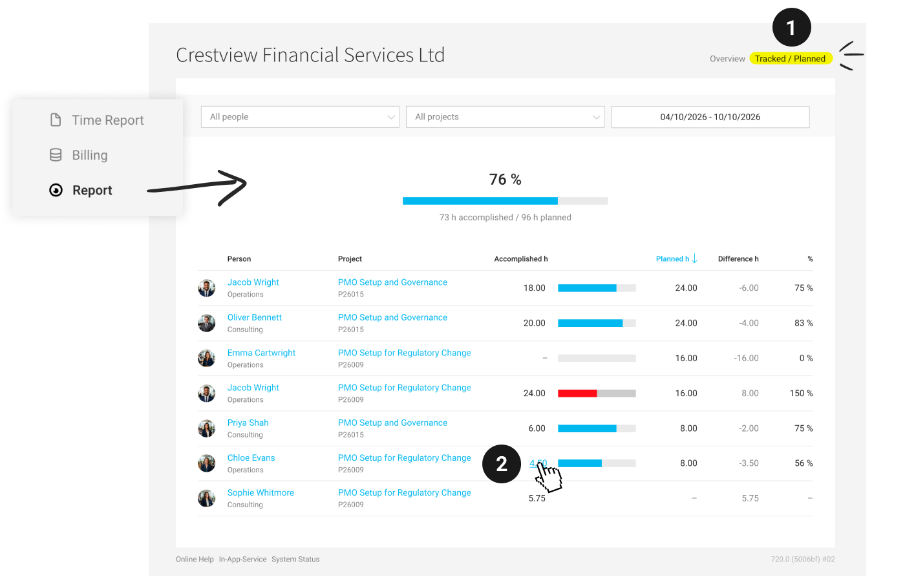This screenshot has width=905, height=588.
Task: Open the Online Help footer link
Action: [195, 560]
